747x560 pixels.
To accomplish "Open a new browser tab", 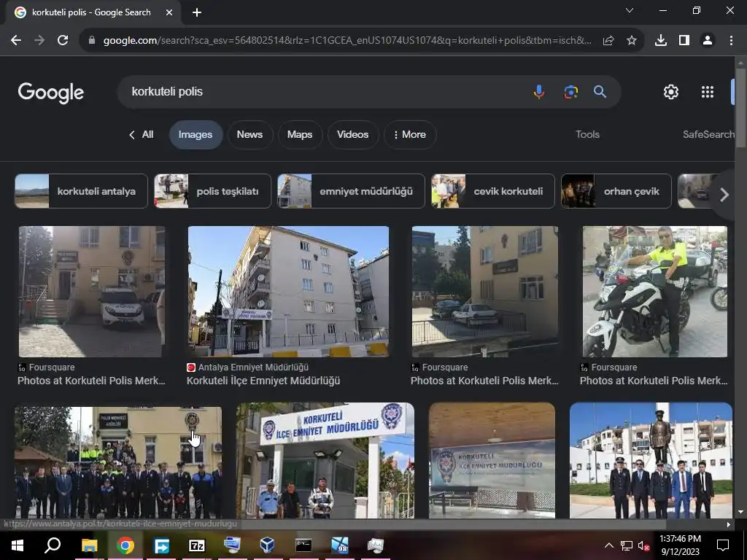I will pos(197,12).
